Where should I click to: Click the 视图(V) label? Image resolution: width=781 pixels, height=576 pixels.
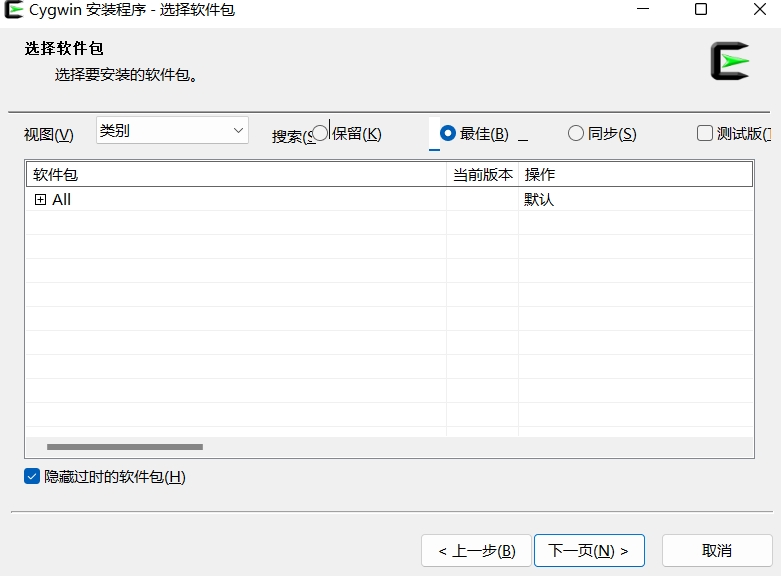[x=49, y=135]
